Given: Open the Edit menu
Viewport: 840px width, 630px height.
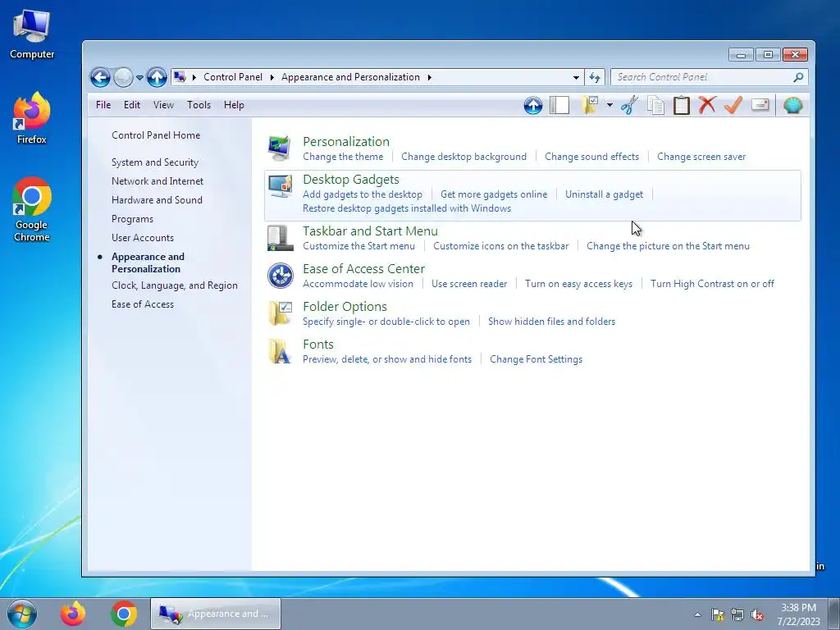Looking at the screenshot, I should [132, 105].
